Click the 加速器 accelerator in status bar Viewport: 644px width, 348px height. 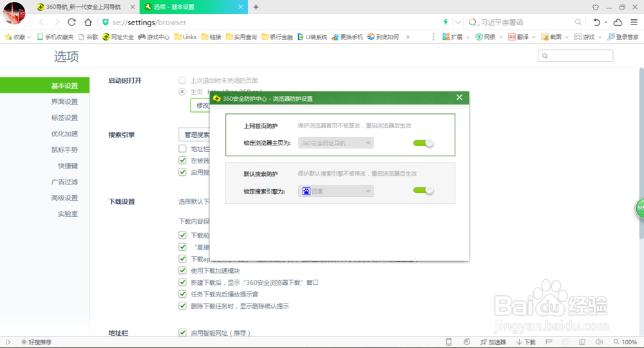[493, 342]
